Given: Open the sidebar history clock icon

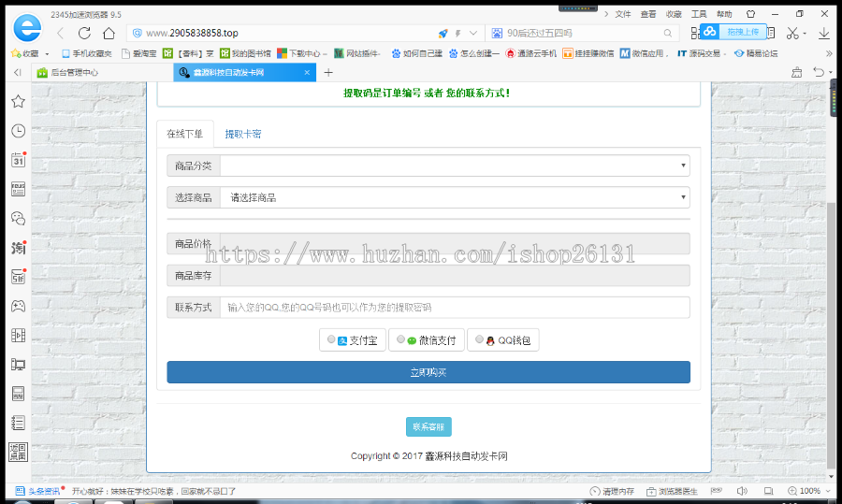Looking at the screenshot, I should point(19,130).
